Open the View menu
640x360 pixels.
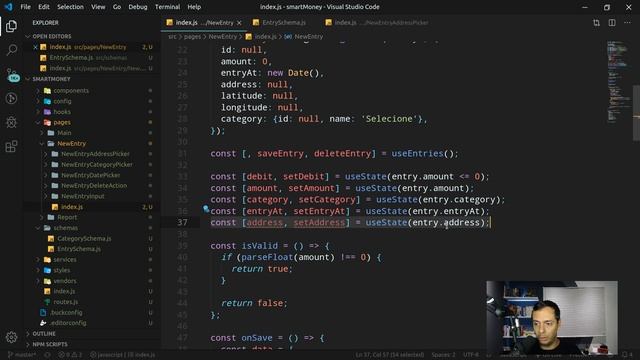98,7
